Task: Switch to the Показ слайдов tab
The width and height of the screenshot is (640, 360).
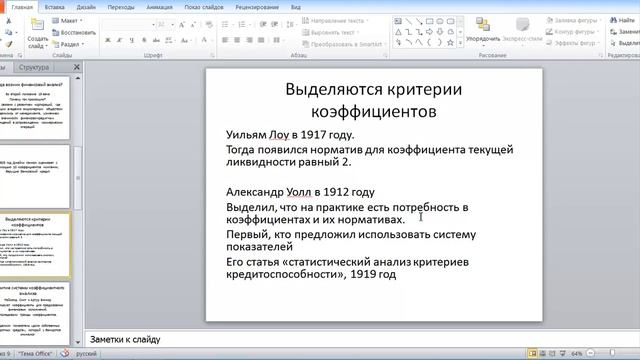Action: pyautogui.click(x=204, y=7)
